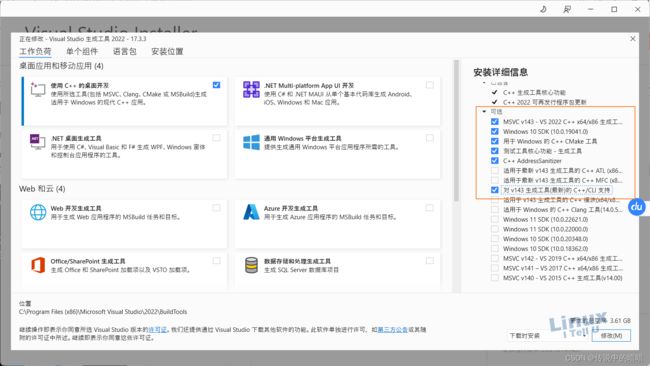The height and width of the screenshot is (366, 650).
Task: Open the blue floating du circle icon
Action: click(x=637, y=206)
